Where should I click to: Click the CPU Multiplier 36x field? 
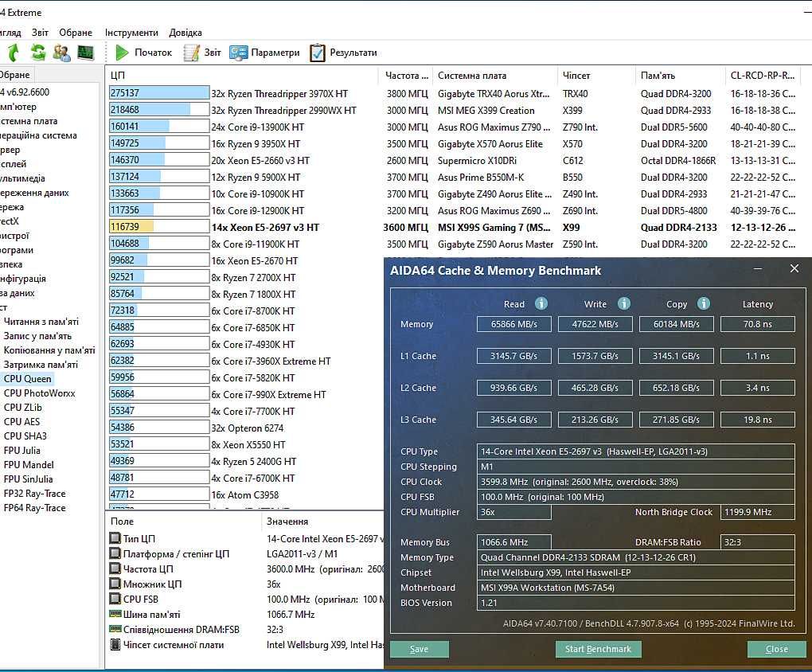point(513,512)
